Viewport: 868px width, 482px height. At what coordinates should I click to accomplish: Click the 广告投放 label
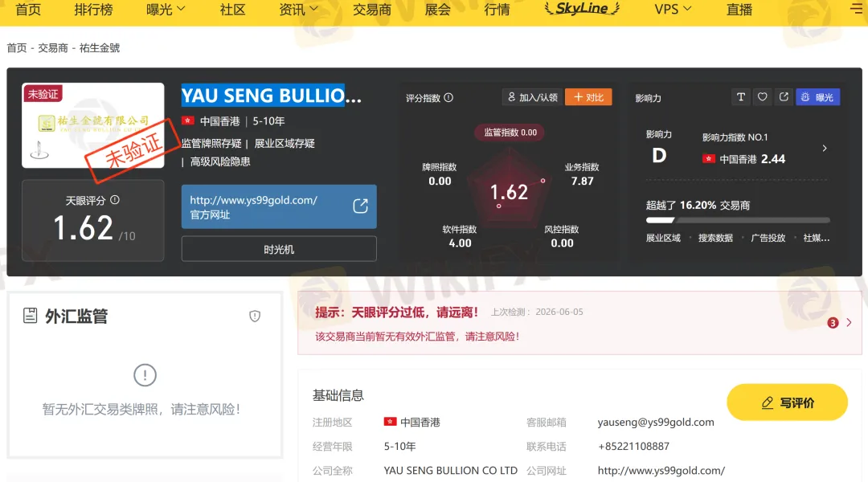[x=768, y=238]
